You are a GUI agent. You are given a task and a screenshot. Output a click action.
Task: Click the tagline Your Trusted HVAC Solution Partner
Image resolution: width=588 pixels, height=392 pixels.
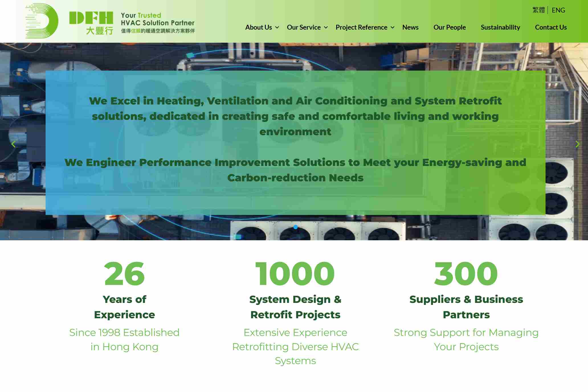coord(158,19)
